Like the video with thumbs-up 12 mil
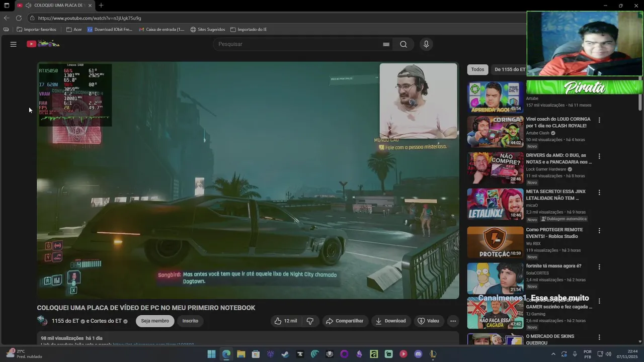Viewport: 644px width, 362px height. pyautogui.click(x=285, y=321)
